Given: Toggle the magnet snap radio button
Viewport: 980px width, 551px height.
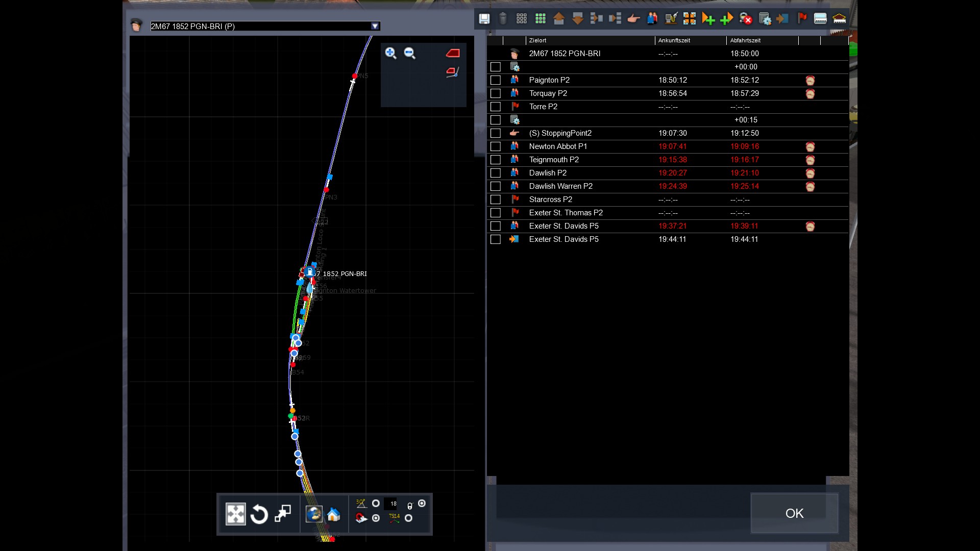Looking at the screenshot, I should [x=376, y=518].
